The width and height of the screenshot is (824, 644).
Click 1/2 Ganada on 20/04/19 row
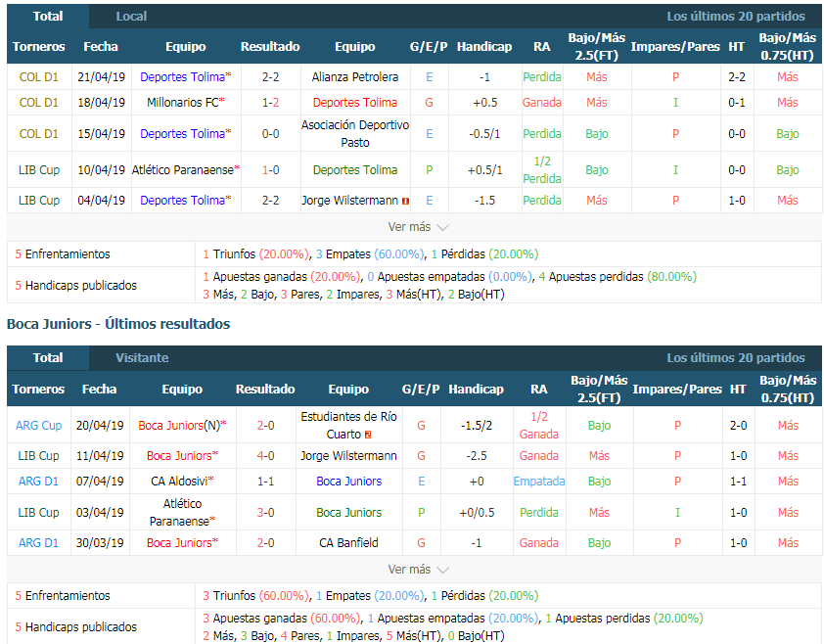539,426
